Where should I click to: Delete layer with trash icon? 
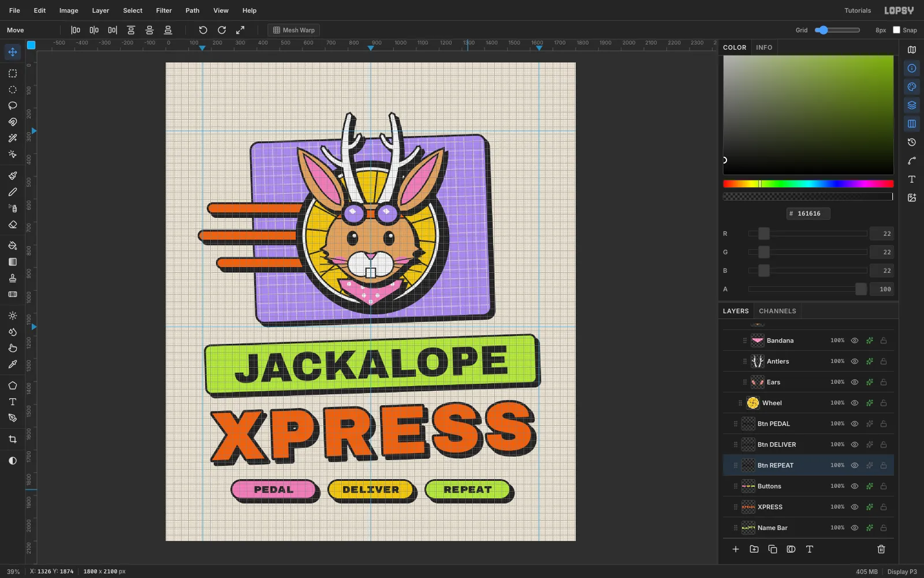[881, 549]
